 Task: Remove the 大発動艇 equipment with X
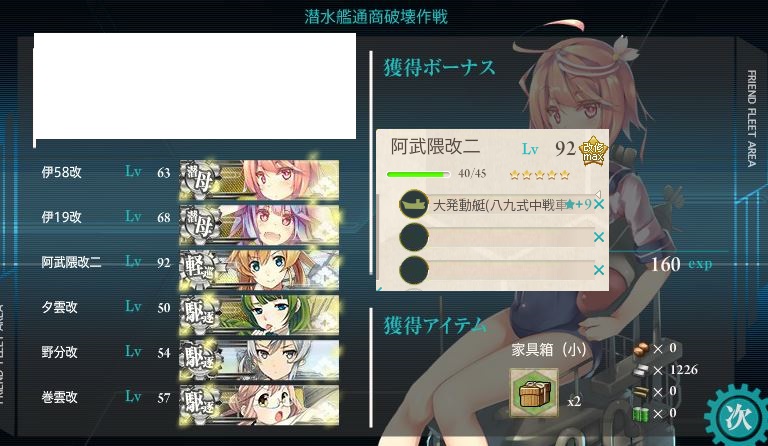599,205
